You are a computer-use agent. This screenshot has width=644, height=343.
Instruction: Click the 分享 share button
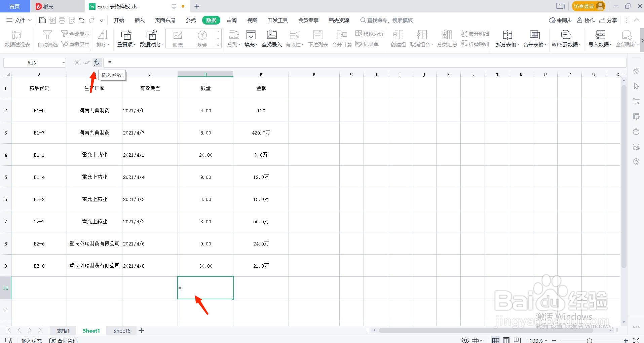tap(608, 20)
